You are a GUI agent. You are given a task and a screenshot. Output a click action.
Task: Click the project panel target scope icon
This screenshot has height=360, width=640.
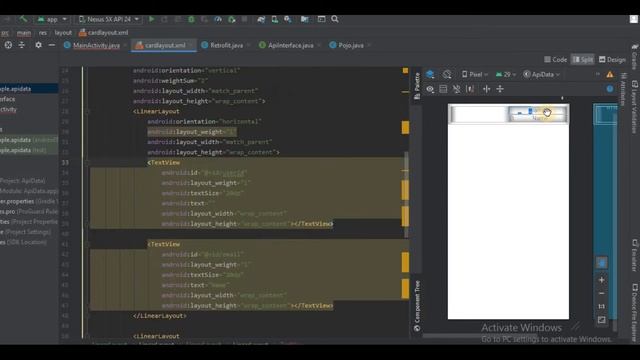(8, 45)
